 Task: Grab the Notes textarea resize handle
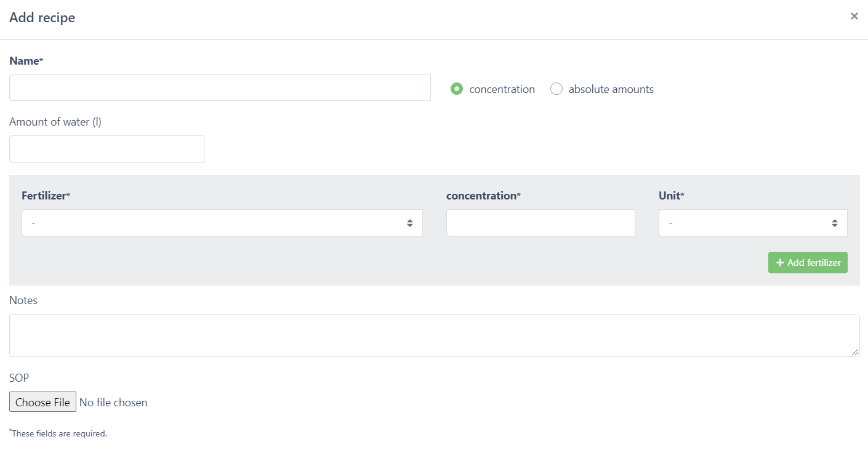855,352
